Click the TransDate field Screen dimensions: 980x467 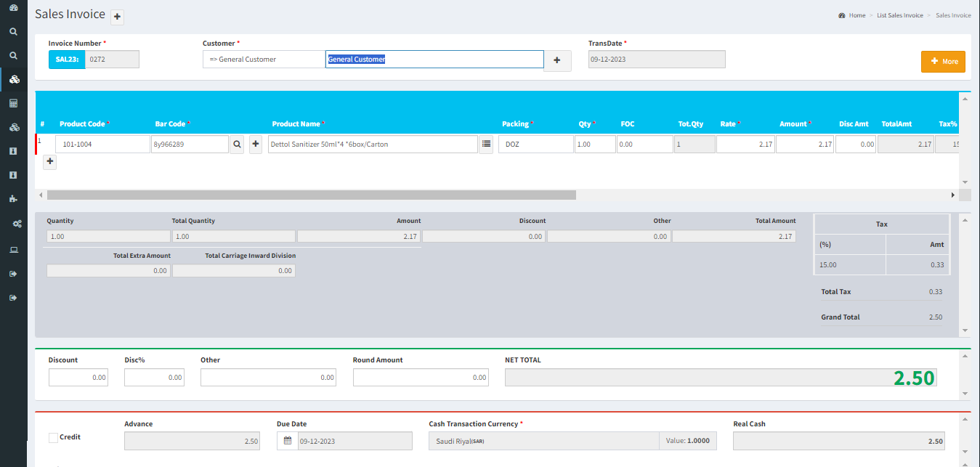(657, 60)
